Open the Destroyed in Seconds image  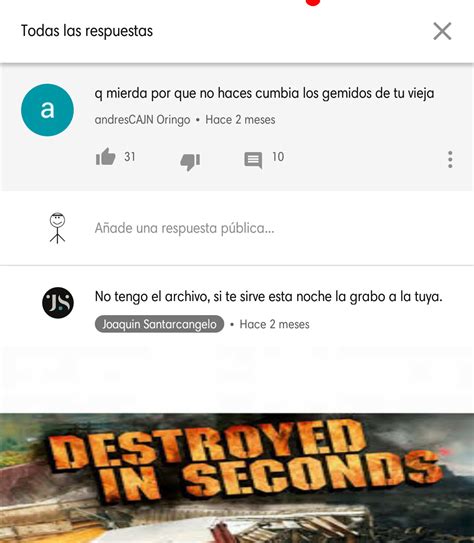237,478
